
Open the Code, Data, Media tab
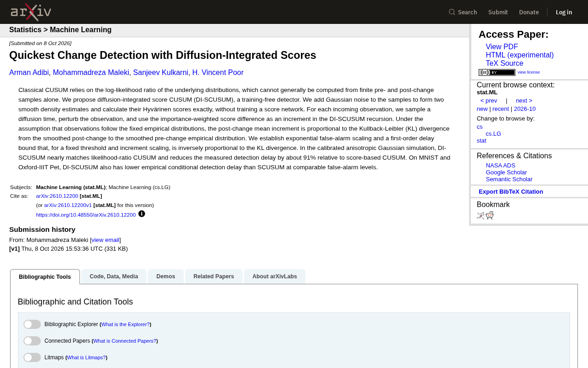tap(114, 276)
